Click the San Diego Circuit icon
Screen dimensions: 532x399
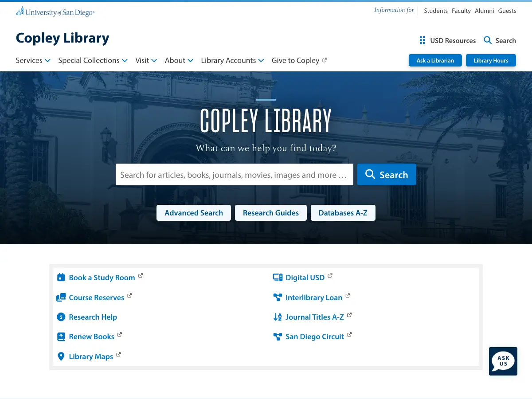point(278,336)
